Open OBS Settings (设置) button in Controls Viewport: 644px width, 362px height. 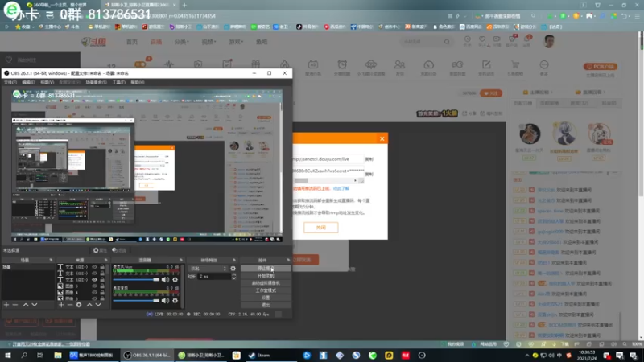point(266,298)
